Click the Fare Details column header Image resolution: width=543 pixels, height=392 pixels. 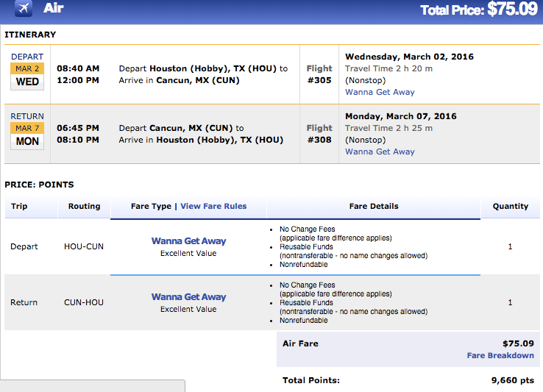pos(374,206)
